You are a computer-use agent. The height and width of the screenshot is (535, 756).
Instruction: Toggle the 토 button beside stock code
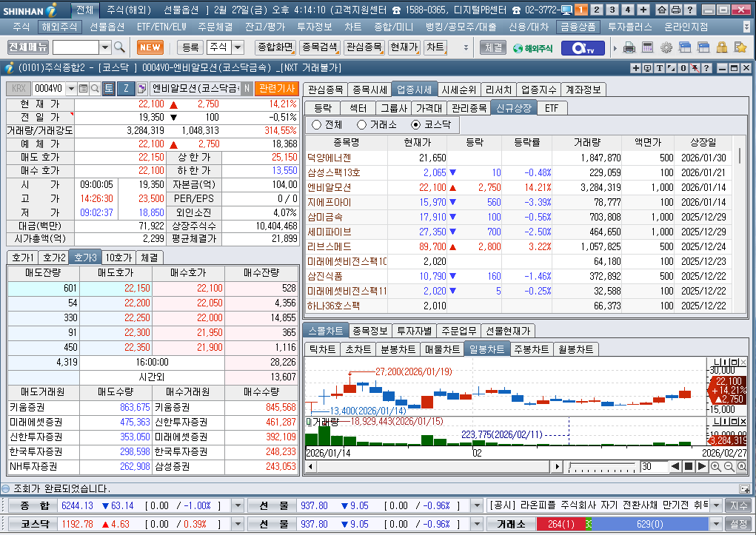tap(109, 89)
